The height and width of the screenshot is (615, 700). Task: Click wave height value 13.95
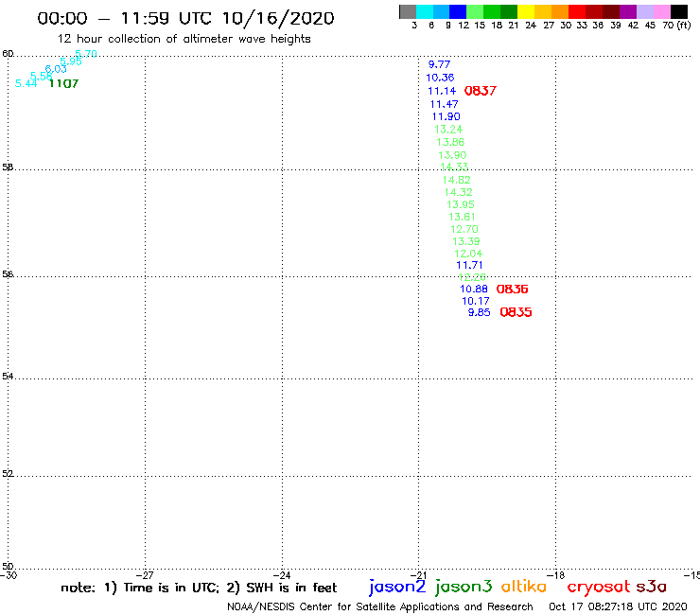point(461,204)
